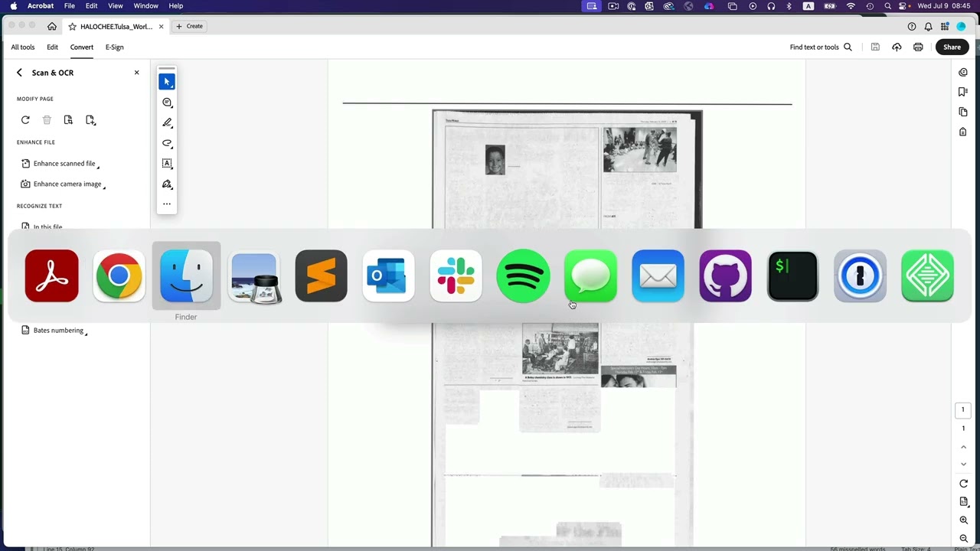Switch to the Edit tab below the title bar

[52, 47]
